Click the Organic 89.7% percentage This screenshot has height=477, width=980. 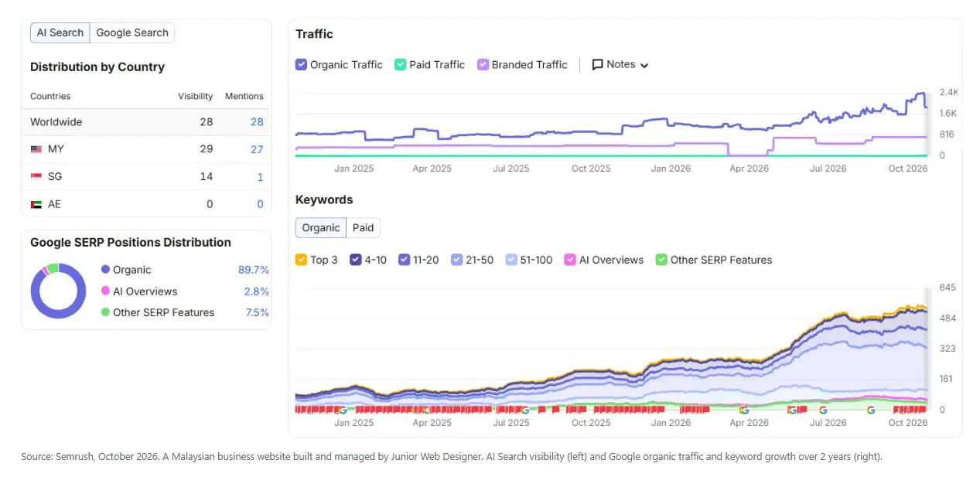[254, 270]
